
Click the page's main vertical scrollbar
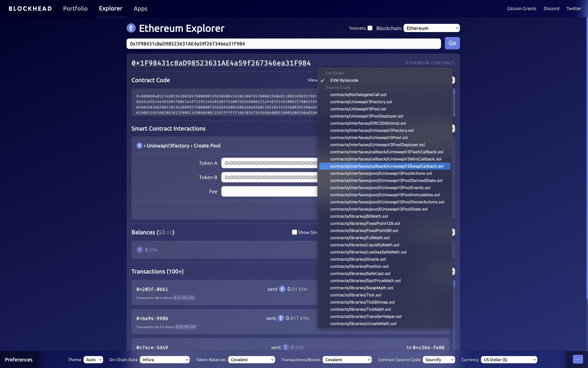(587, 158)
